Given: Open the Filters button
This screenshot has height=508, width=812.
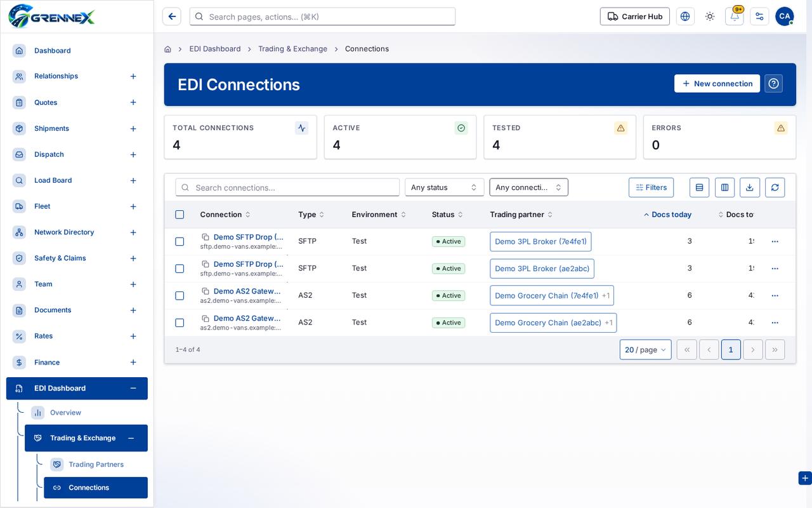Looking at the screenshot, I should pos(652,187).
